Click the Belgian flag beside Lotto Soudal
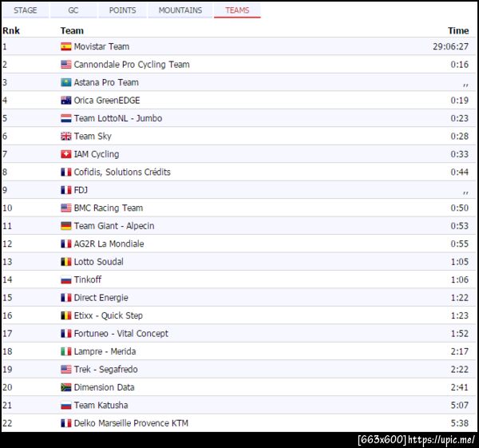Image resolution: width=479 pixels, height=448 pixels. pos(66,262)
